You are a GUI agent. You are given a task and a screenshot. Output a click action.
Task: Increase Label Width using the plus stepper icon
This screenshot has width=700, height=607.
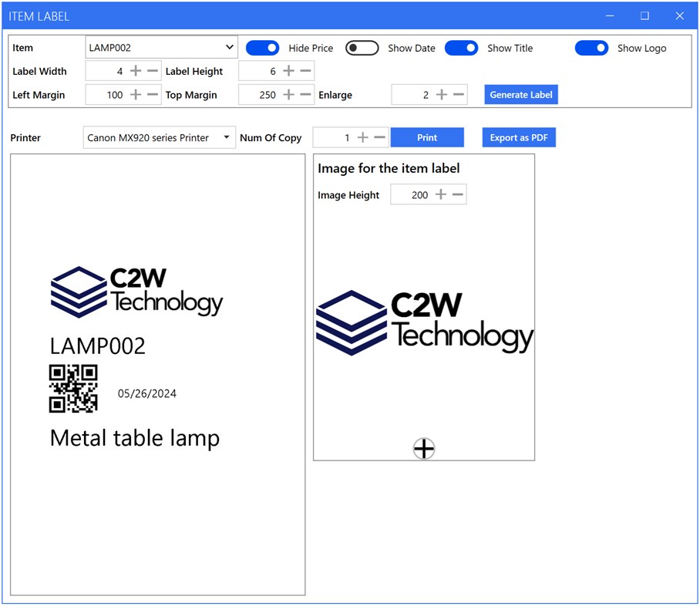pos(135,71)
